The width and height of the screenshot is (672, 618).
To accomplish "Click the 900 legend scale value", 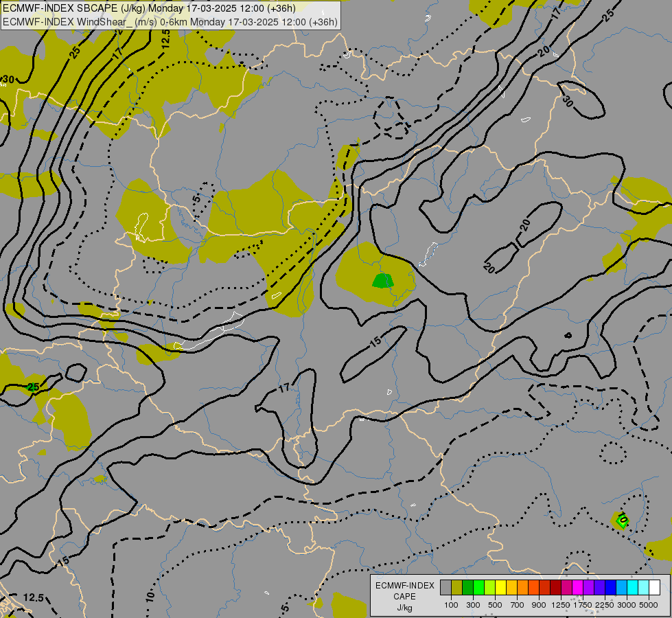I will click(x=539, y=605).
